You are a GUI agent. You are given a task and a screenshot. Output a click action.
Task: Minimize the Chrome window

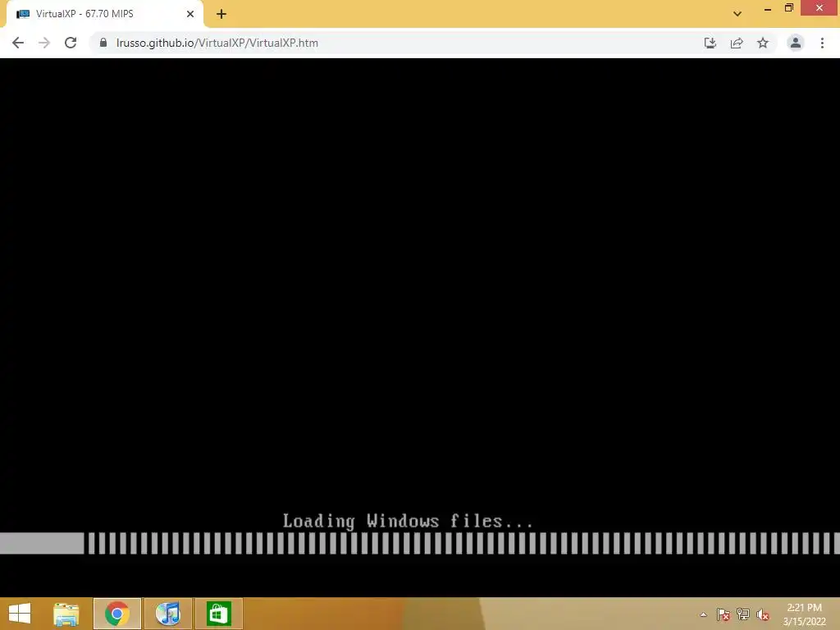tap(768, 8)
